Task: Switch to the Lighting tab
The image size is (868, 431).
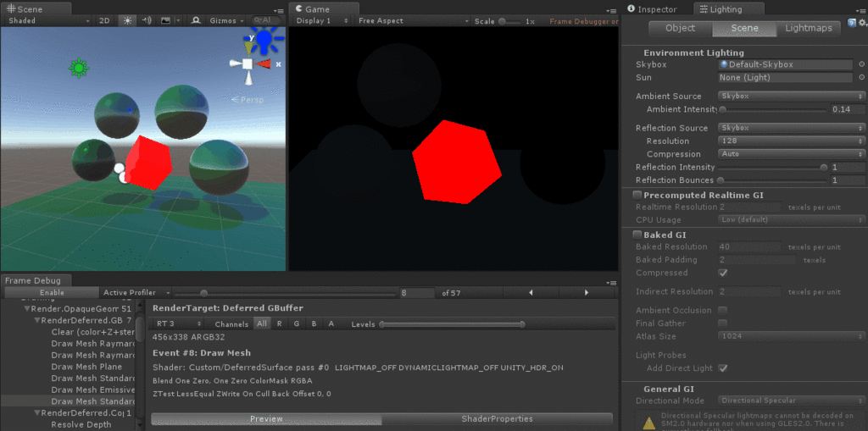Action: click(730, 9)
